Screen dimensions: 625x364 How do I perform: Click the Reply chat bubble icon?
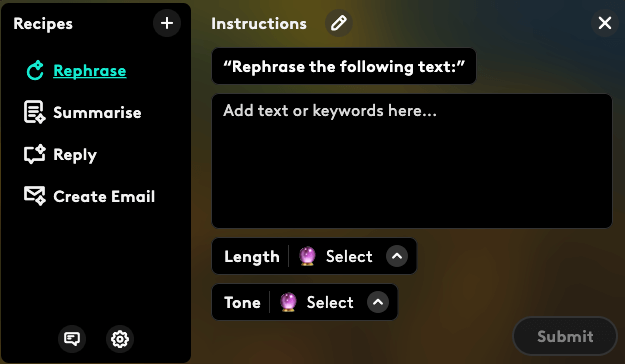(35, 154)
